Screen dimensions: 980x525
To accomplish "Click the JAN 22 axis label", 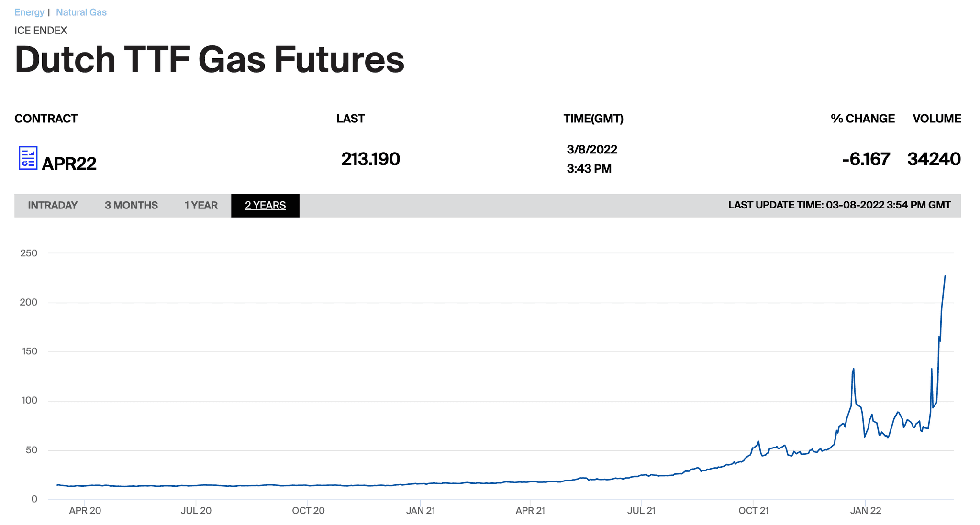I will 865,511.
